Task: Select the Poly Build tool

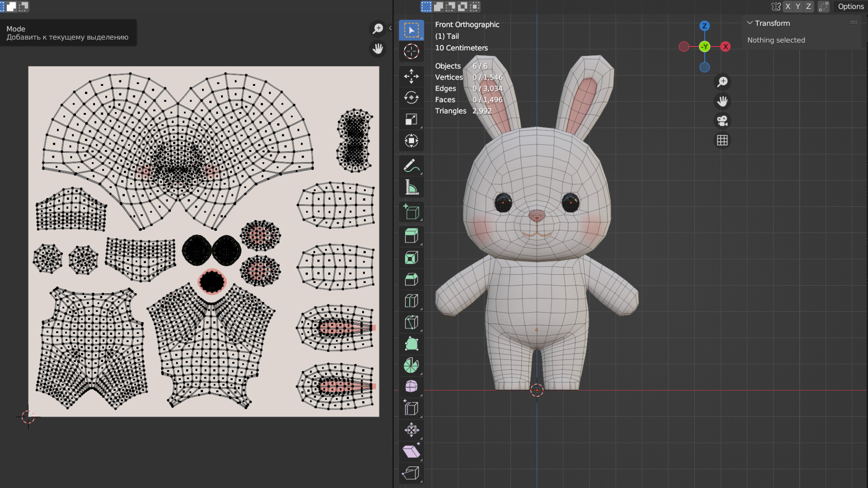Action: 411,344
